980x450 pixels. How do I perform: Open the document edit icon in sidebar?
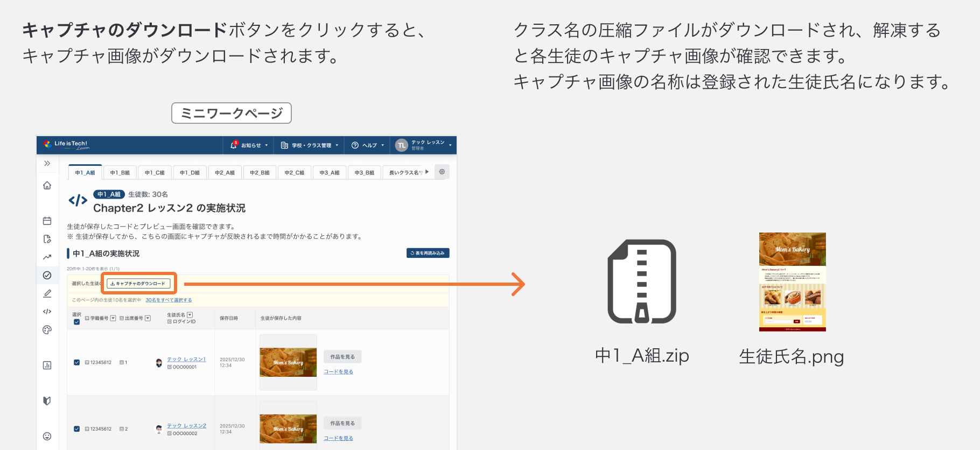(x=47, y=239)
